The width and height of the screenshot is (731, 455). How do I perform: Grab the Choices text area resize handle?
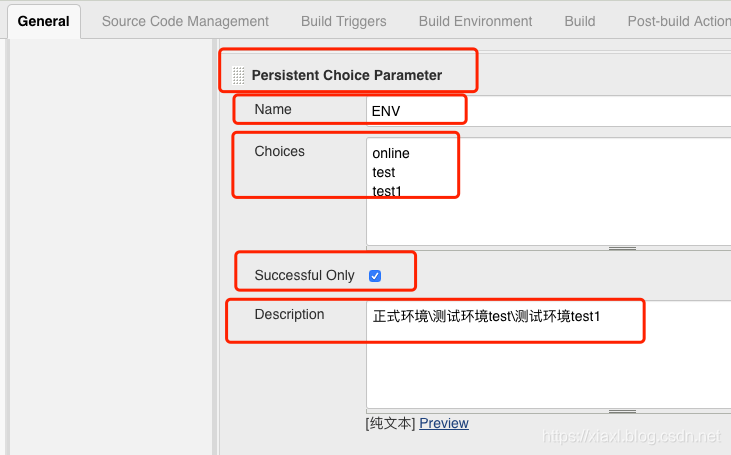point(622,248)
